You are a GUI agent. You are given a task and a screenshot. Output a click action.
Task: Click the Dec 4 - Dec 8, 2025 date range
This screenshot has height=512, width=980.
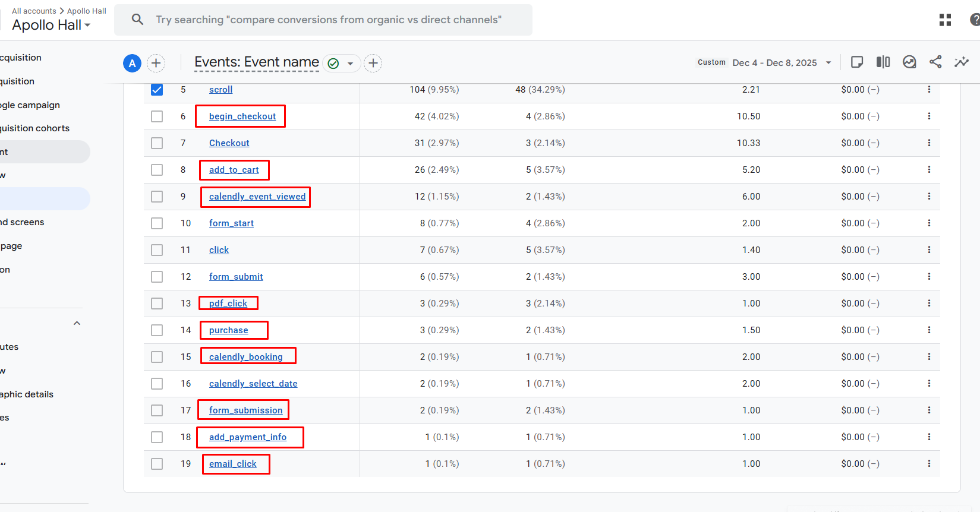click(774, 63)
